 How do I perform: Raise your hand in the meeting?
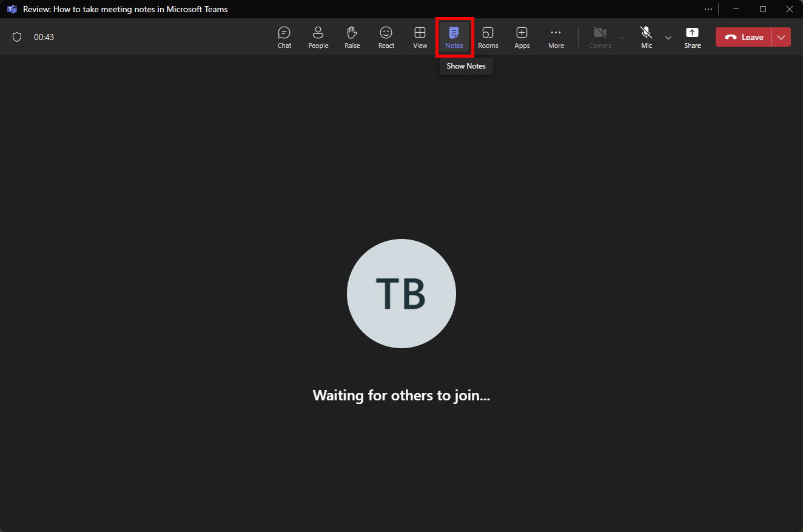[352, 37]
